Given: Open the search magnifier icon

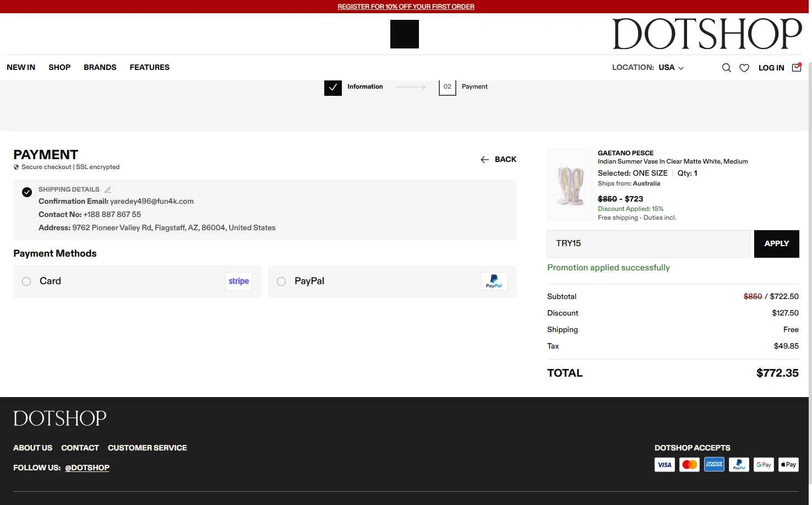Looking at the screenshot, I should [x=727, y=68].
